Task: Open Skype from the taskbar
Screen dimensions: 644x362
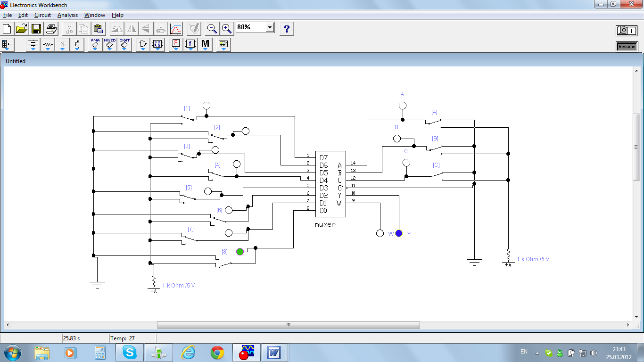Action: pyautogui.click(x=129, y=353)
